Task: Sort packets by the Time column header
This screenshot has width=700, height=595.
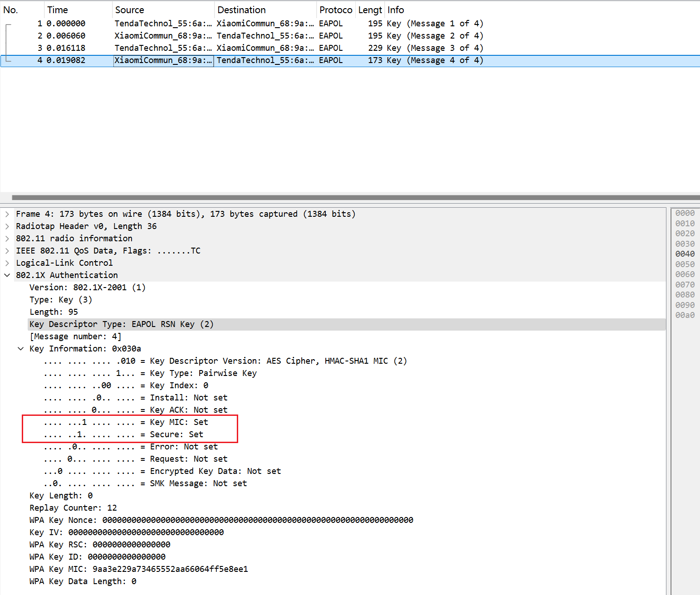Action: (78, 10)
